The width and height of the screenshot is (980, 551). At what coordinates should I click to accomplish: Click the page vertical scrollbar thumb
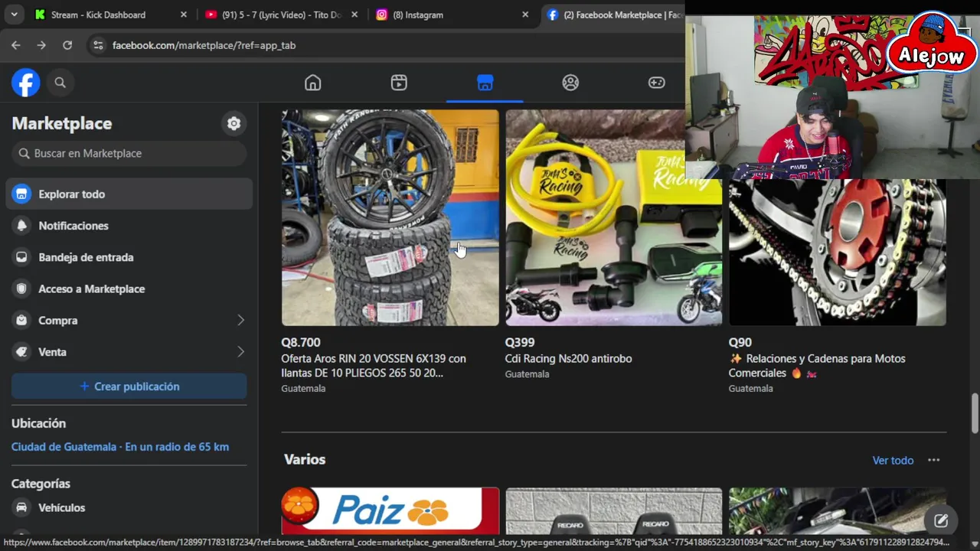click(x=975, y=413)
